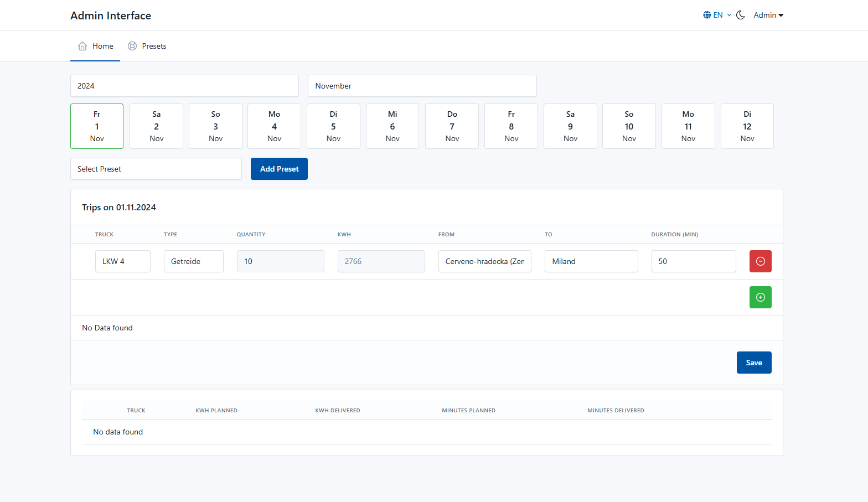Image resolution: width=868 pixels, height=502 pixels.
Task: Select So 3 Nov day card
Action: coord(215,126)
